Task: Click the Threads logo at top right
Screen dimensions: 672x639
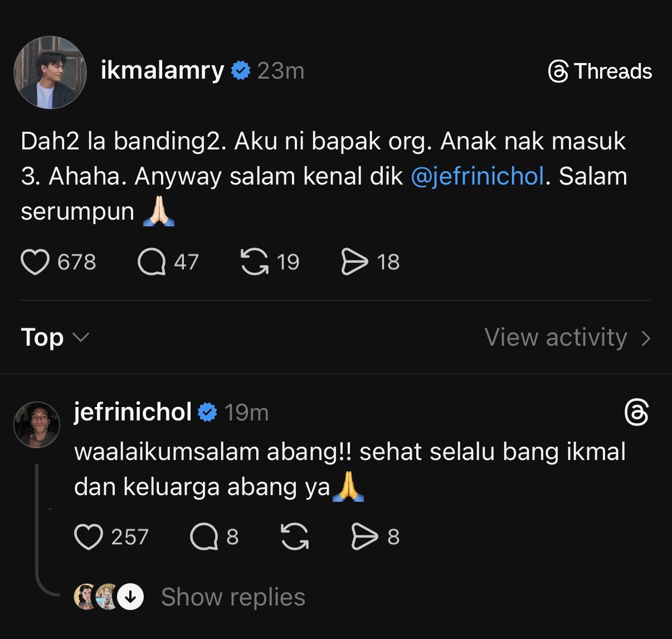Action: pyautogui.click(x=600, y=71)
